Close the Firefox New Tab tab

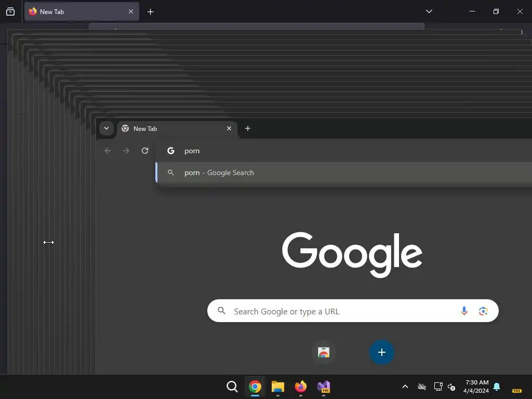(130, 11)
